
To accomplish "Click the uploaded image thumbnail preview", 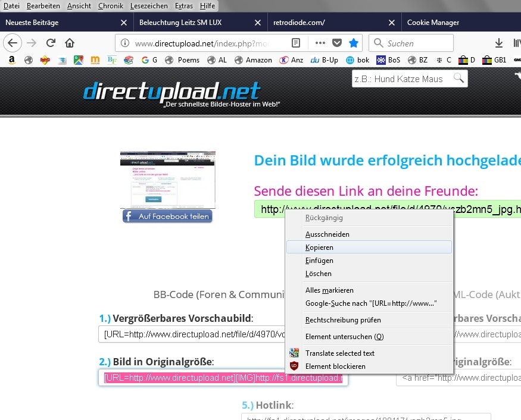I will [167, 179].
